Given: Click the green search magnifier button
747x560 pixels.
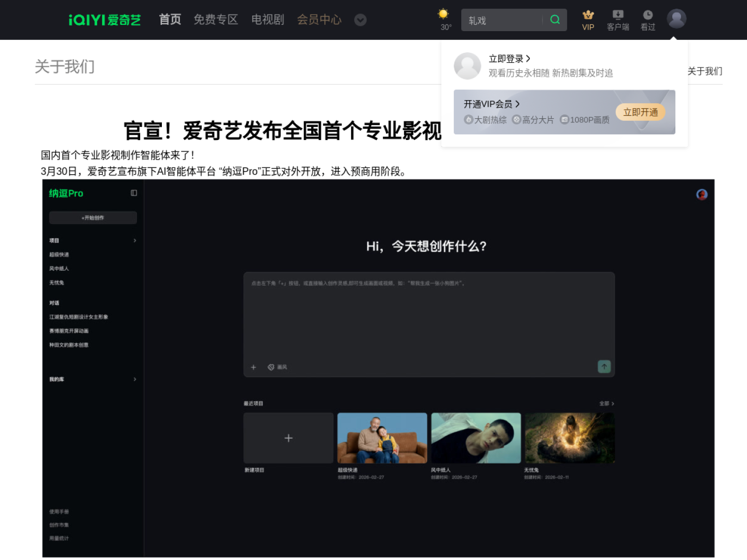Looking at the screenshot, I should 555,20.
